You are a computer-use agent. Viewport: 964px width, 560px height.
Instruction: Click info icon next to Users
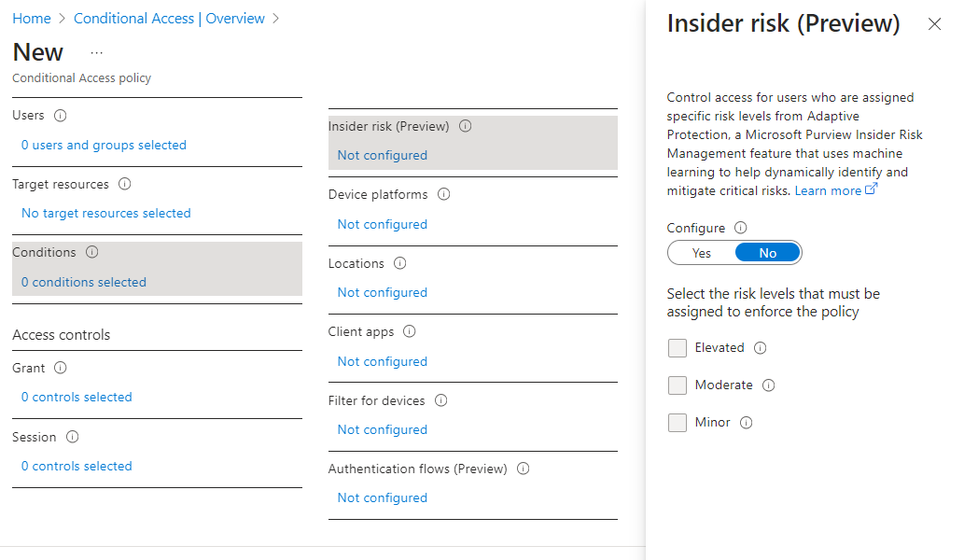(x=61, y=116)
